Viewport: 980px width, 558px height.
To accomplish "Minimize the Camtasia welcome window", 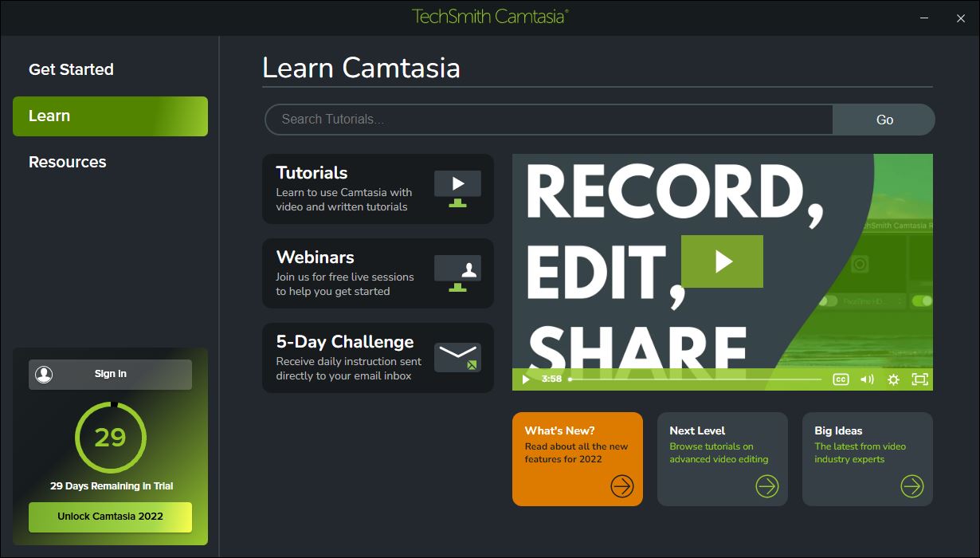I will pos(924,18).
